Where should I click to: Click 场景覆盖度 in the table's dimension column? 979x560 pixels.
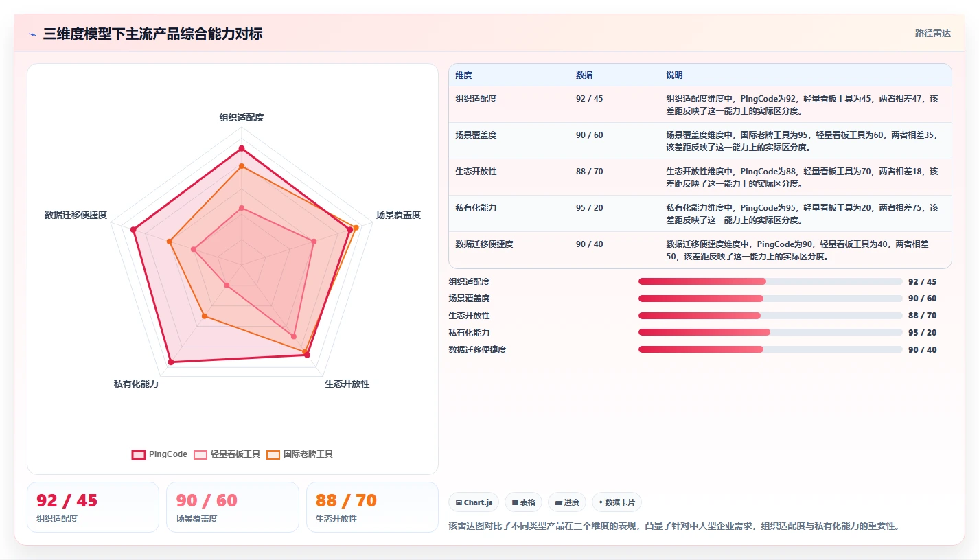tap(476, 135)
